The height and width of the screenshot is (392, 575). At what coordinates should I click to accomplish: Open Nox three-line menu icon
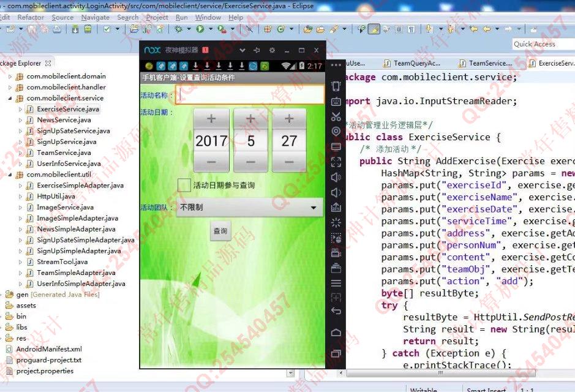point(336,283)
